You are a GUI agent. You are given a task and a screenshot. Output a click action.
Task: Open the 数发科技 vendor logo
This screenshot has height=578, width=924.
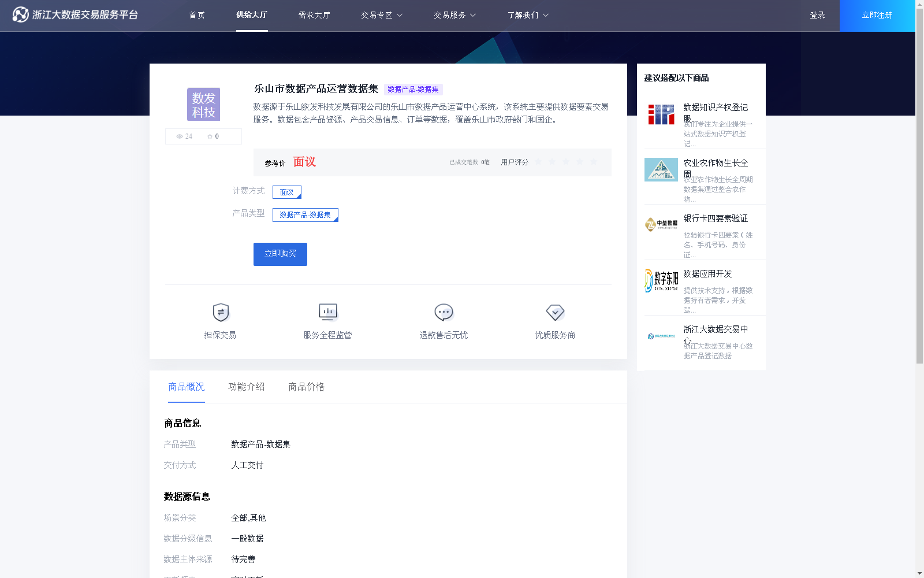pyautogui.click(x=203, y=104)
